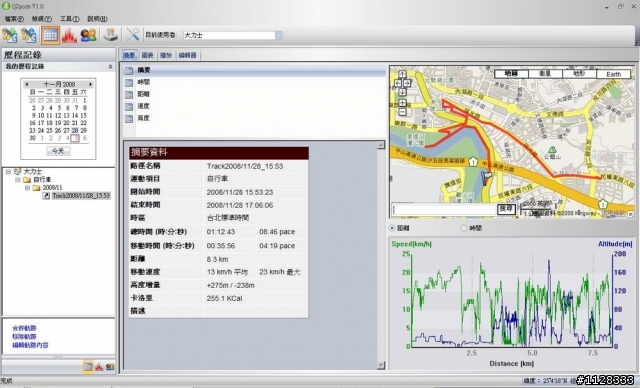Go to previous month in calendar

pos(27,84)
